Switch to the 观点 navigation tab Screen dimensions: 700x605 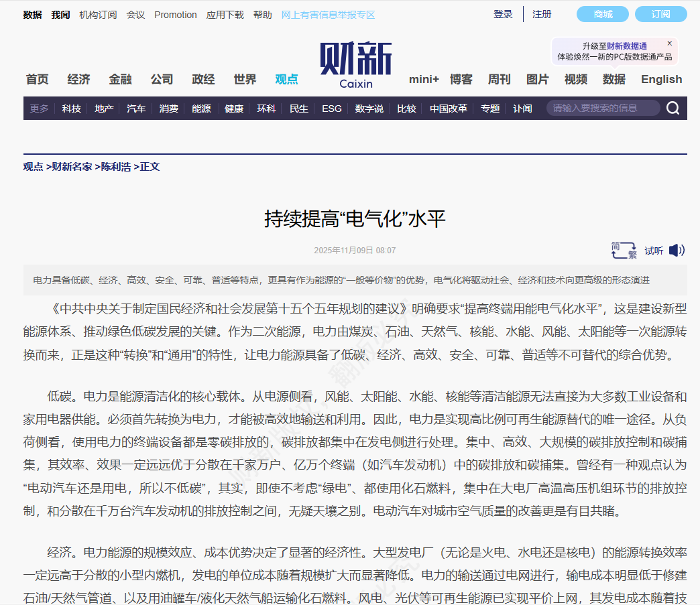(286, 79)
